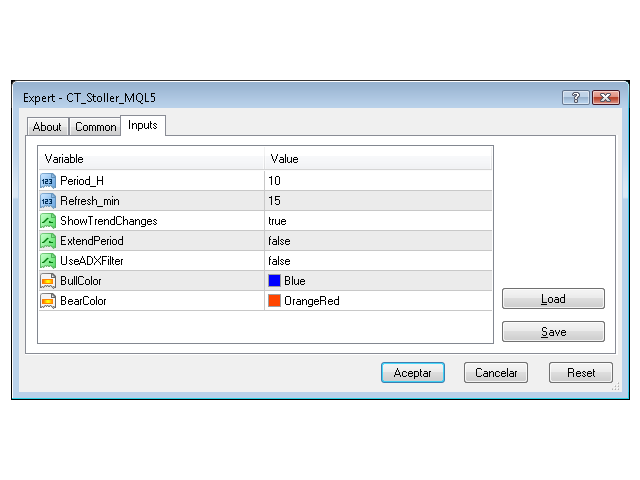This screenshot has height=480, width=640.
Task: Click the Cancelar button
Action: coord(496,373)
